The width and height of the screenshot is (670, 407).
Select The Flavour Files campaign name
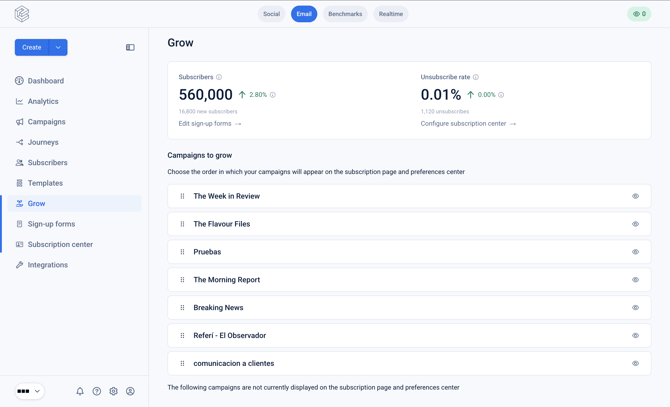tap(222, 224)
